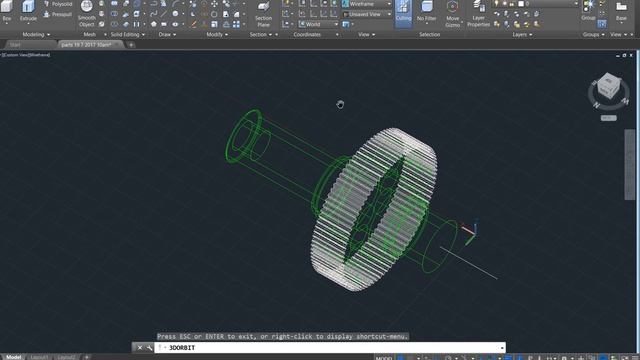Expand the Layers panel
This screenshot has height=360, width=640.
point(522,35)
